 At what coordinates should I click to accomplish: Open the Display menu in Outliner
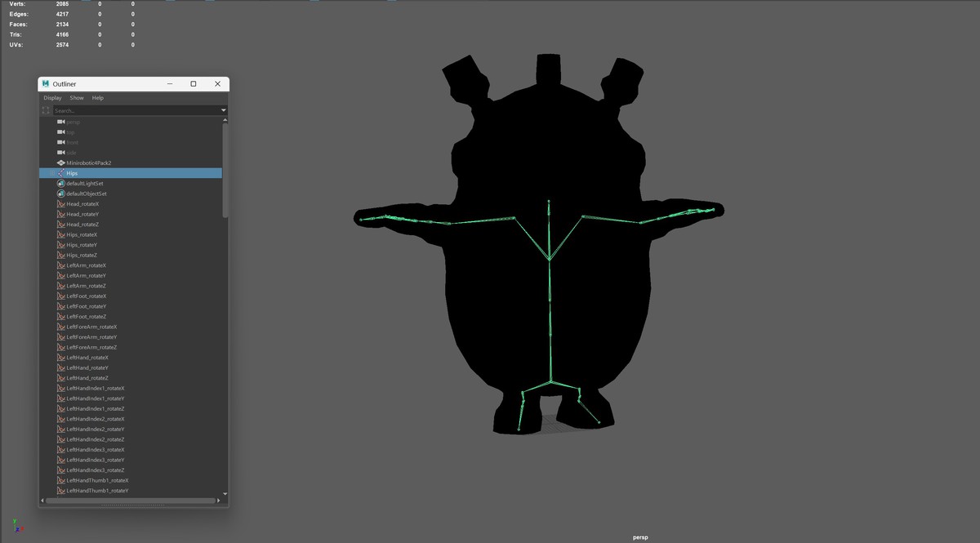[52, 98]
